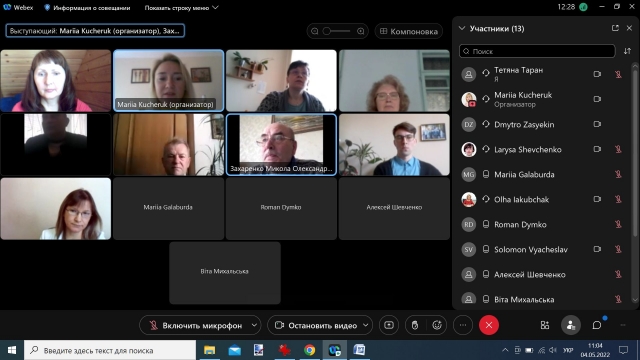
Task: Open more options ellipsis button
Action: coord(463,325)
